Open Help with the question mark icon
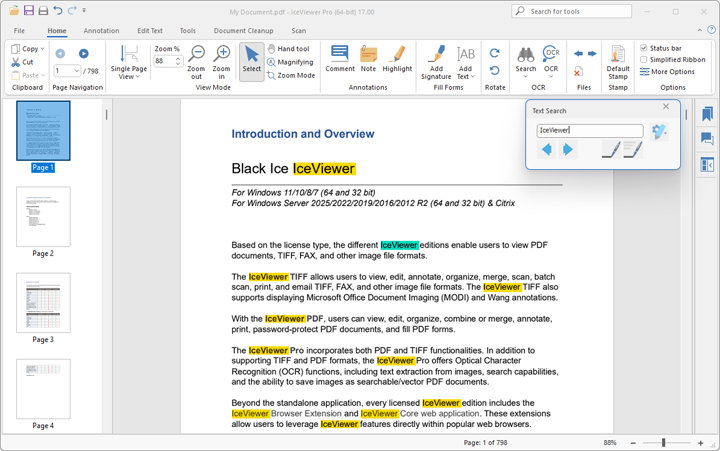This screenshot has width=720, height=451. (x=711, y=30)
